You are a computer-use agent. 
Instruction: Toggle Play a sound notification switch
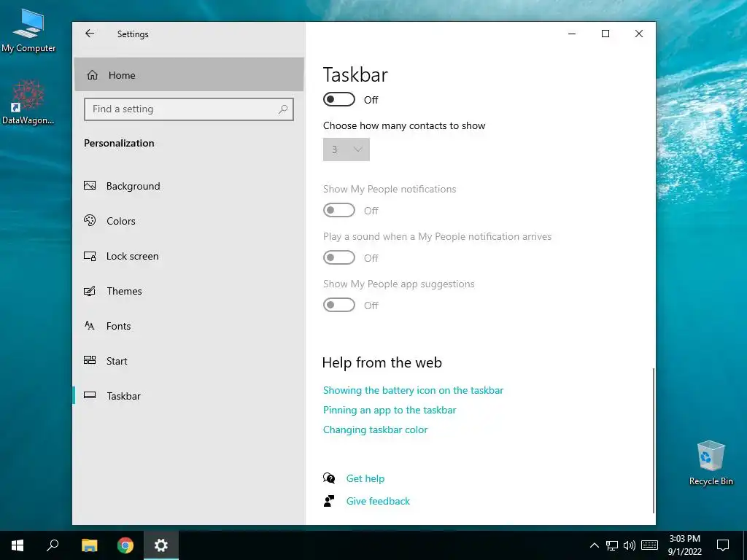point(339,257)
